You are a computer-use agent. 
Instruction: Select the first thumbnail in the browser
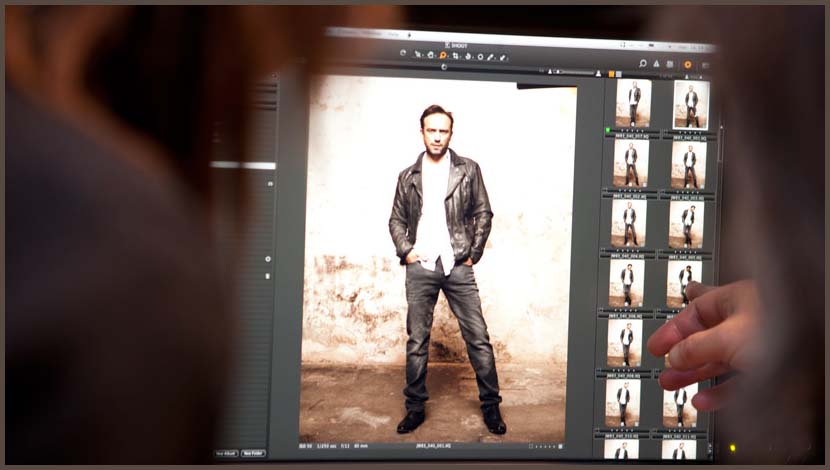pos(633,103)
